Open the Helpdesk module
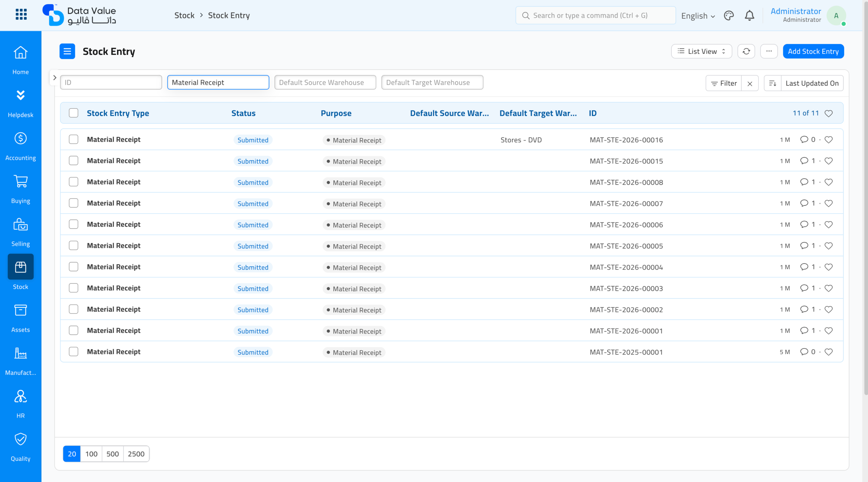Screen dimensions: 868x482 pos(21,103)
